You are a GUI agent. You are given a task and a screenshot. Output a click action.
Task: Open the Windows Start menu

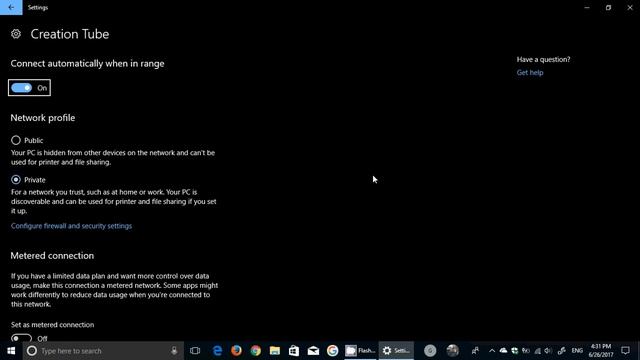[x=11, y=351]
